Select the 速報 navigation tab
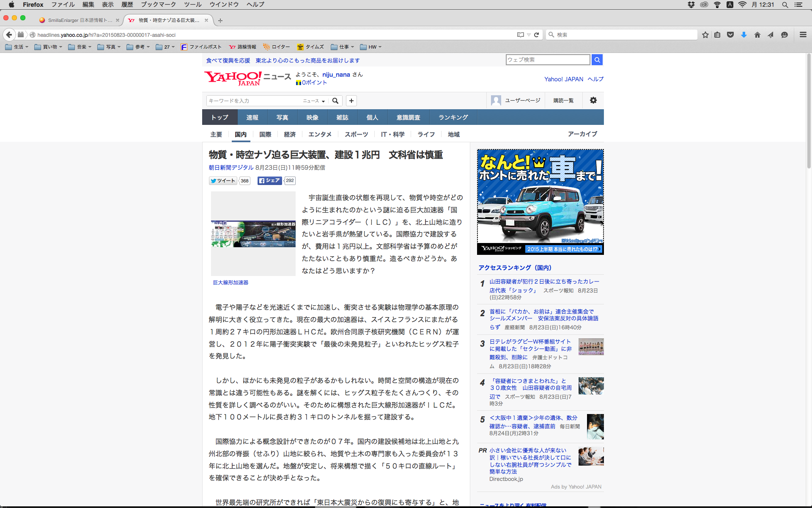 pos(252,117)
